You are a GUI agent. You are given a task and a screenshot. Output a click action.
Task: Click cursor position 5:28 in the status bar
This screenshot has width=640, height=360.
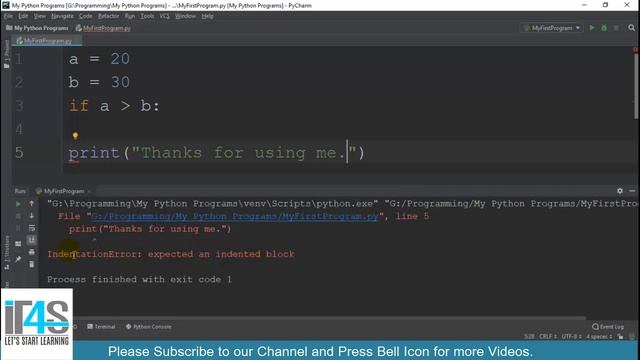[x=529, y=336]
